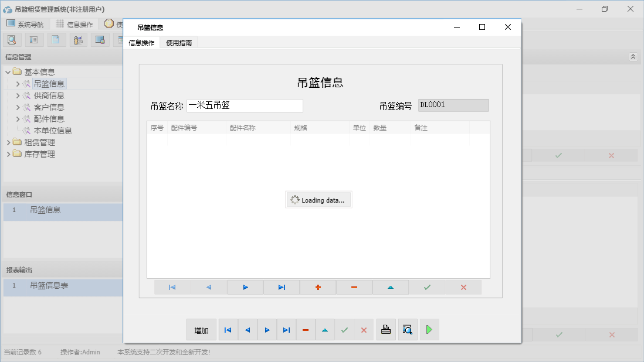The height and width of the screenshot is (362, 644).
Task: Open the print icon near bottom toolbar
Action: (x=386, y=330)
